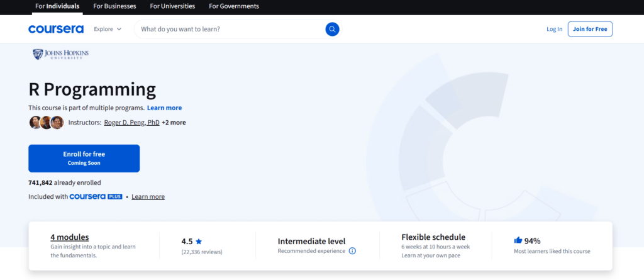The image size is (644, 280).
Task: Click the magnifying glass search icon
Action: click(x=332, y=29)
